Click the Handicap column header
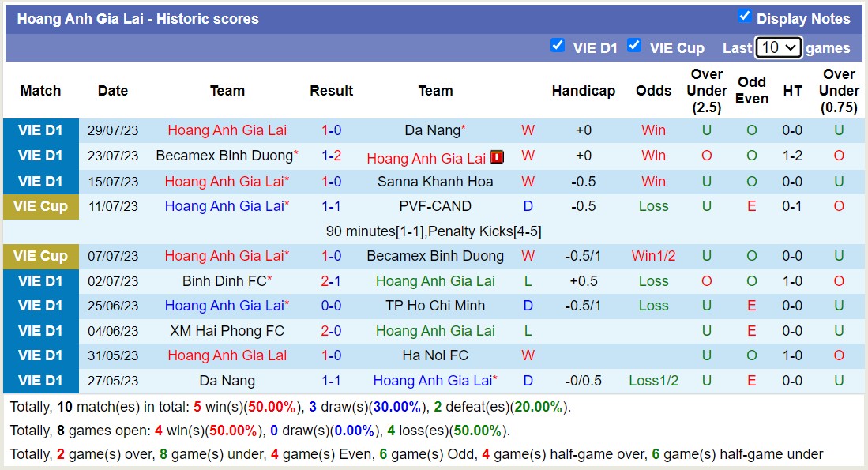Image resolution: width=868 pixels, height=470 pixels. [584, 91]
